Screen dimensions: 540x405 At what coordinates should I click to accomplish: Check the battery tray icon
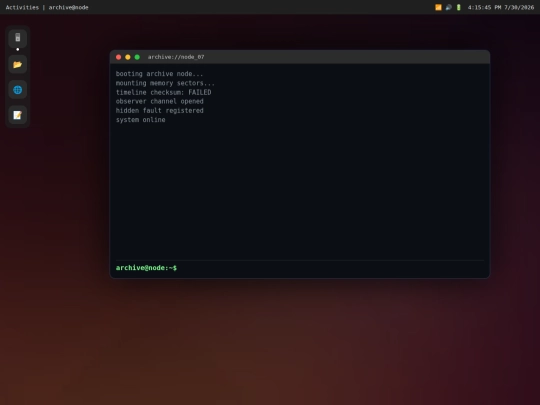[459, 7]
